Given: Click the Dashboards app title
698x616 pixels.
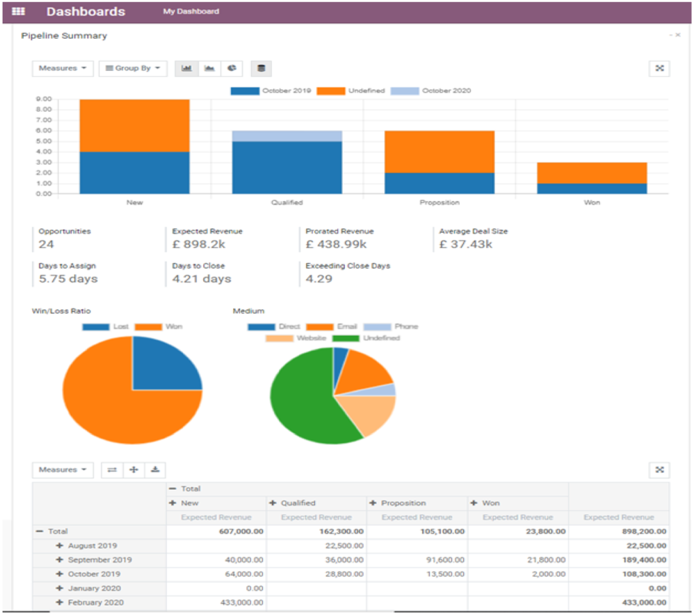Looking at the screenshot, I should tap(86, 12).
